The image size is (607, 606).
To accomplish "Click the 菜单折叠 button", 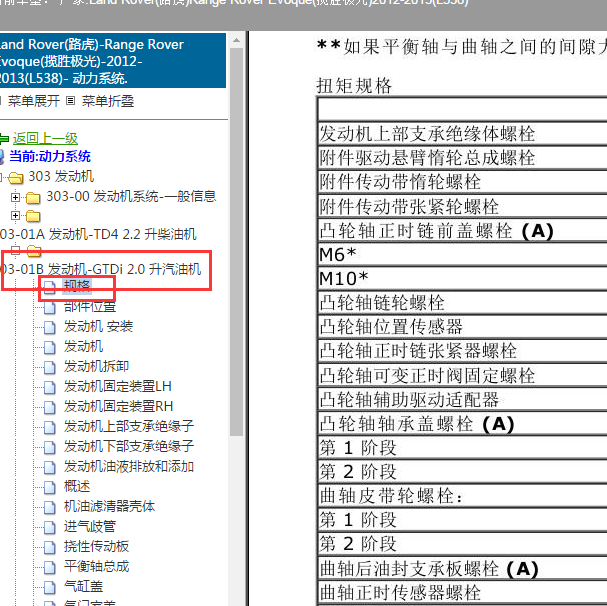I will pos(108,101).
